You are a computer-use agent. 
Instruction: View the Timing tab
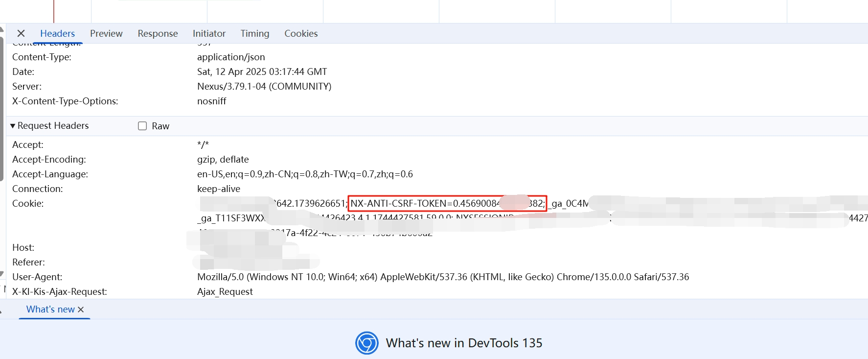pyautogui.click(x=254, y=33)
